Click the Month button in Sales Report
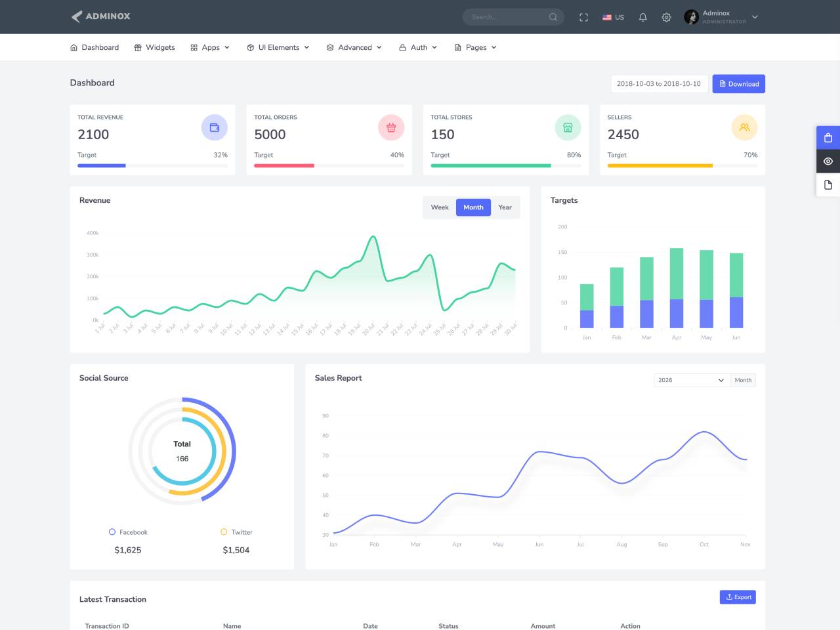The image size is (840, 630). click(x=743, y=380)
